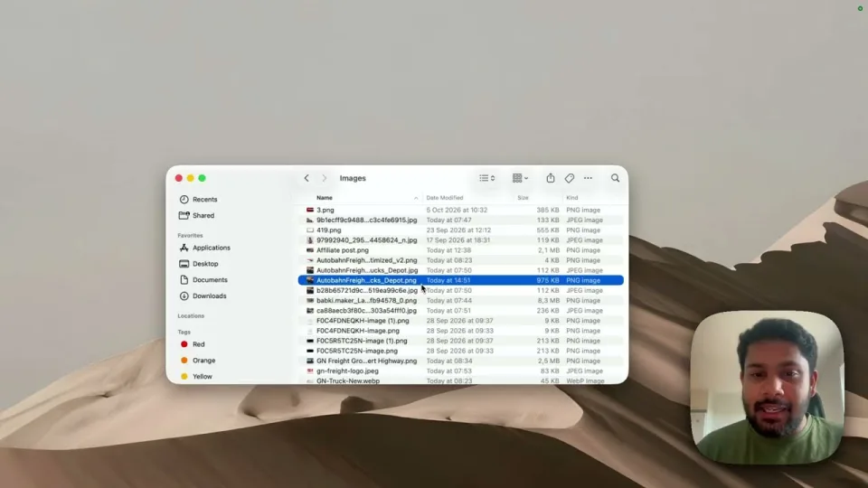This screenshot has height=488, width=868.
Task: Click the Downloads sidebar icon
Action: 184,296
